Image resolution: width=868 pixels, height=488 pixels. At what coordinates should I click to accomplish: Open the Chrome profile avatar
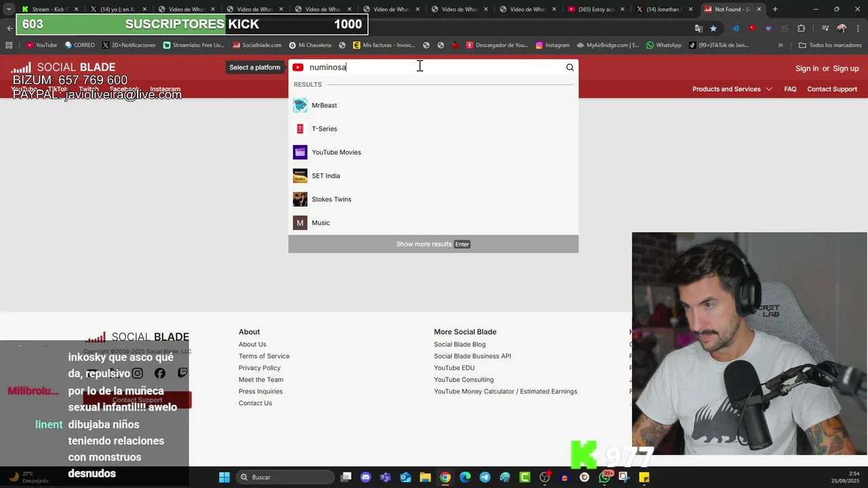pyautogui.click(x=842, y=28)
